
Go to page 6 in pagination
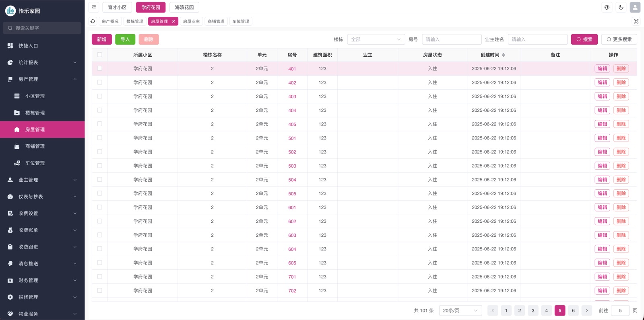pos(573,310)
